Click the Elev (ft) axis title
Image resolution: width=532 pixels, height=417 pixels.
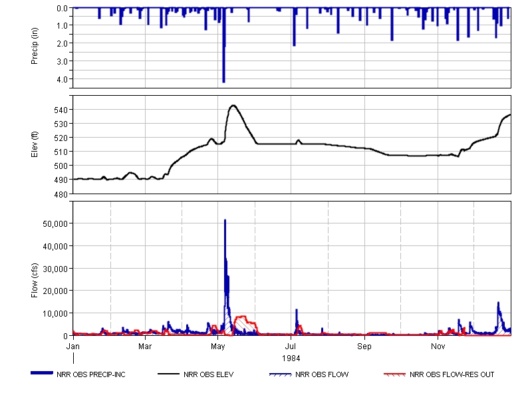(35, 144)
